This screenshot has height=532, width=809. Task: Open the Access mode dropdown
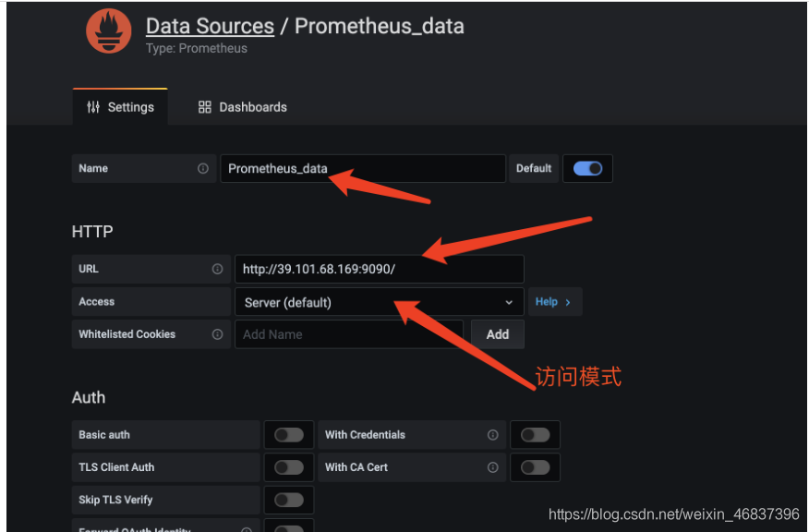[x=379, y=302]
